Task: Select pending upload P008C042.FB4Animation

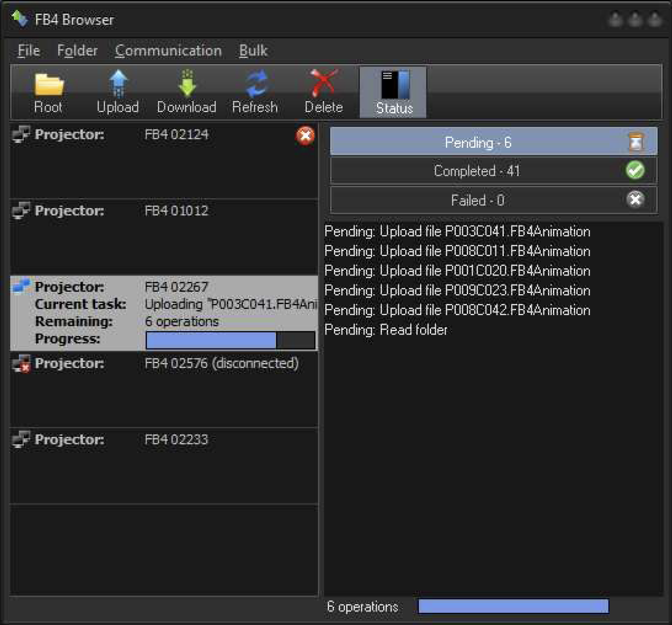Action: [x=457, y=310]
